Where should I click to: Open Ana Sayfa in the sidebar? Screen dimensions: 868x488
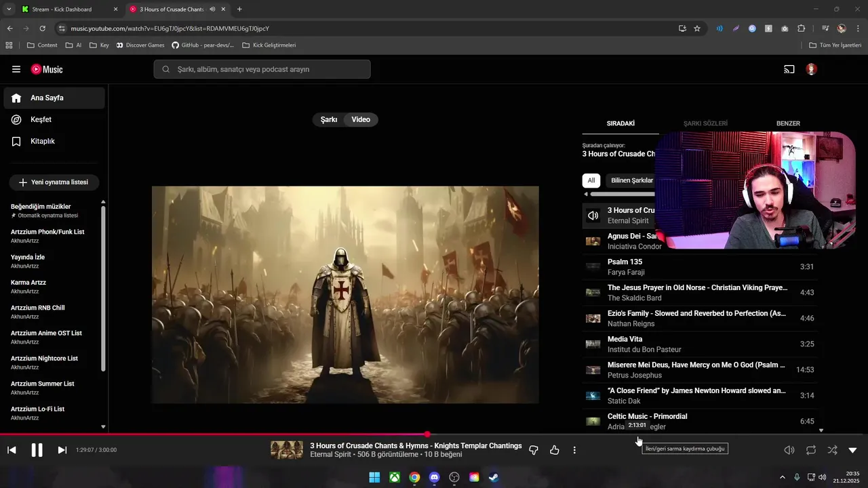54,98
